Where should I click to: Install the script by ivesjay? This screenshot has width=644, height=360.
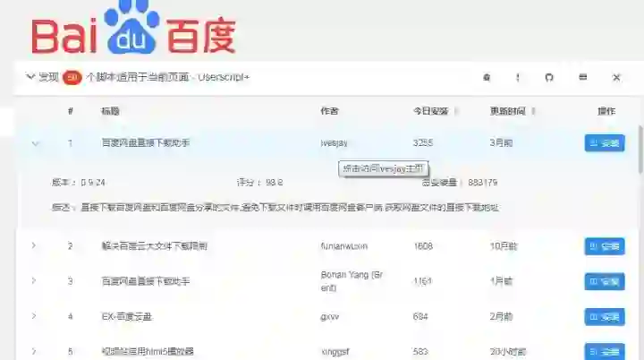coord(605,143)
